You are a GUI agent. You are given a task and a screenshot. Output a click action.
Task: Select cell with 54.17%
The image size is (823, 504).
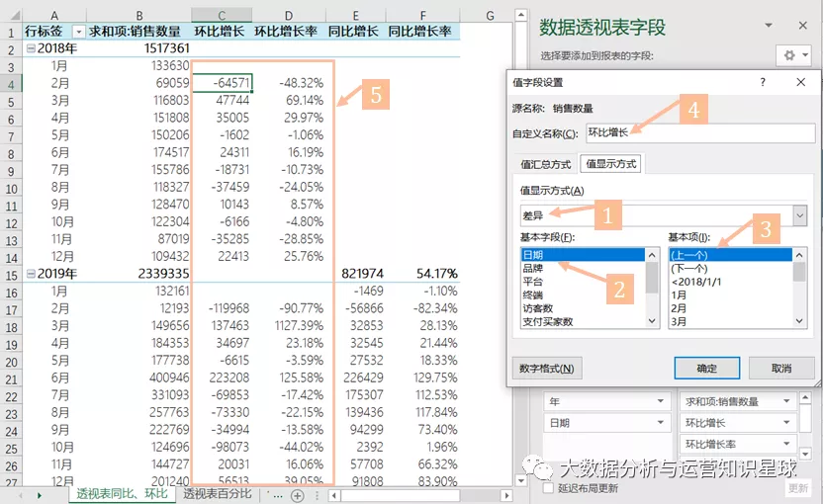[x=423, y=273]
